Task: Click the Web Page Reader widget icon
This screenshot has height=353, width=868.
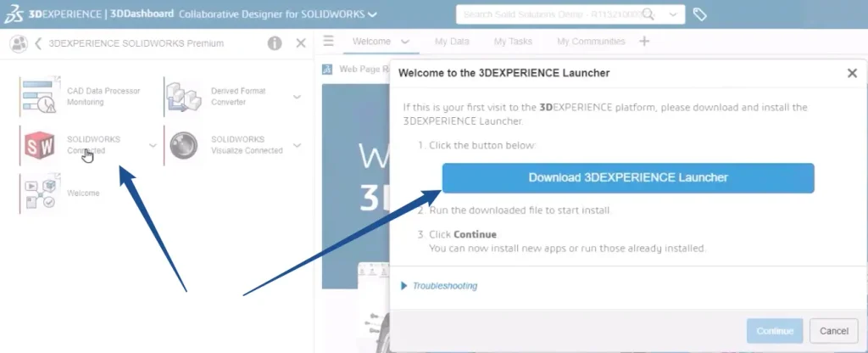Action: [x=328, y=70]
